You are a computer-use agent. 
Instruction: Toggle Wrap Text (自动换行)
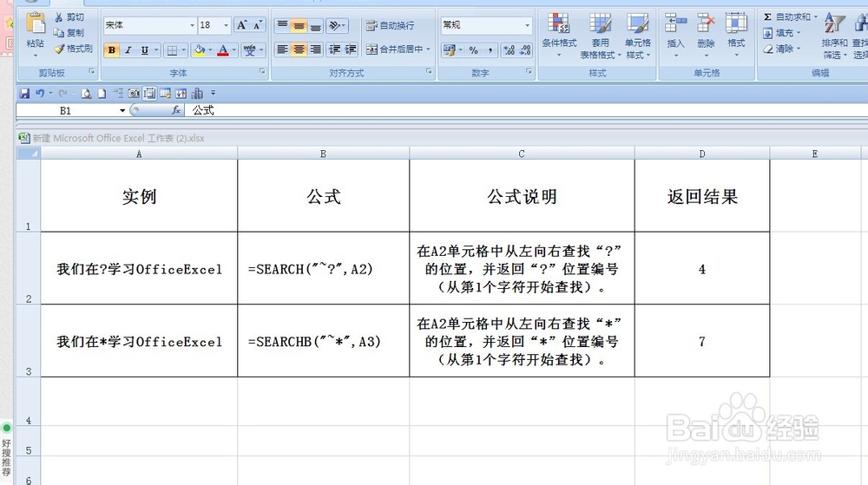391,25
